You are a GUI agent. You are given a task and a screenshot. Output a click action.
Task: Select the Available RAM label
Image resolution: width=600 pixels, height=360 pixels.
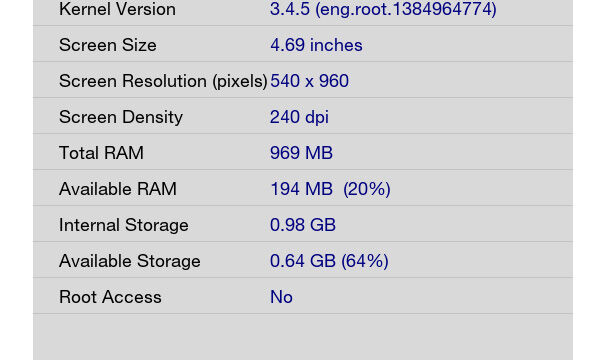(x=118, y=189)
